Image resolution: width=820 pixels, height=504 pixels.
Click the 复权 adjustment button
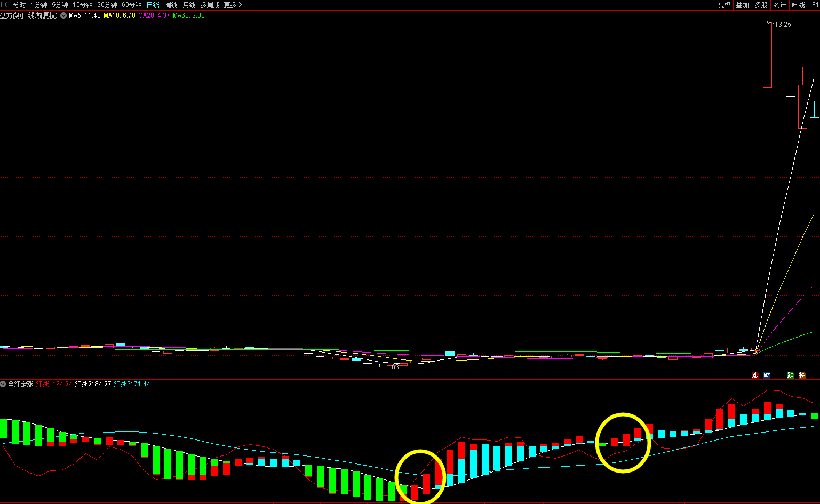point(724,5)
